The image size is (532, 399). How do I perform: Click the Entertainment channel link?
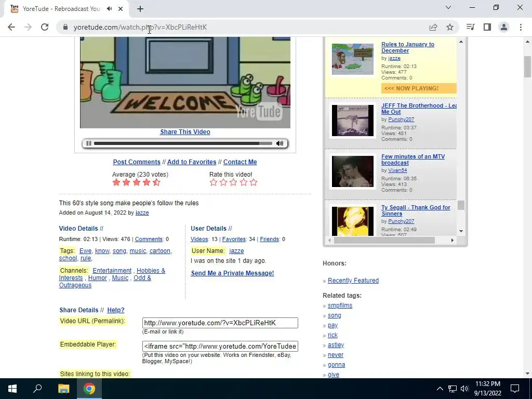112,270
